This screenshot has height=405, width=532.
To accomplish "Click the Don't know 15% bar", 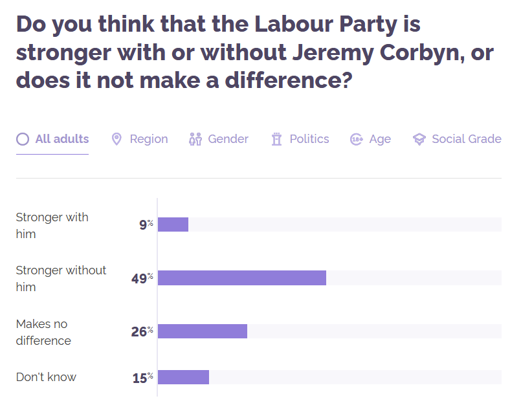I will [184, 377].
